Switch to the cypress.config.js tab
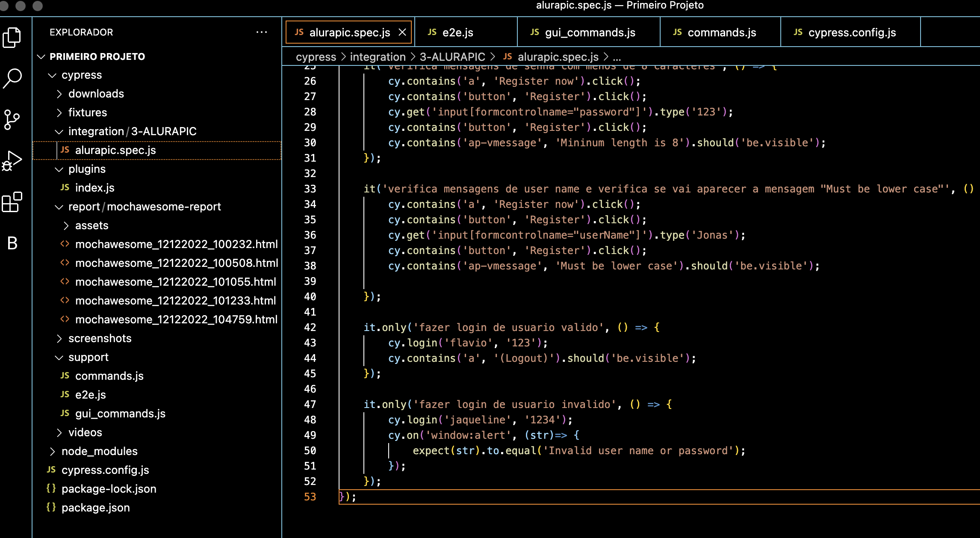The height and width of the screenshot is (538, 980). tap(852, 33)
